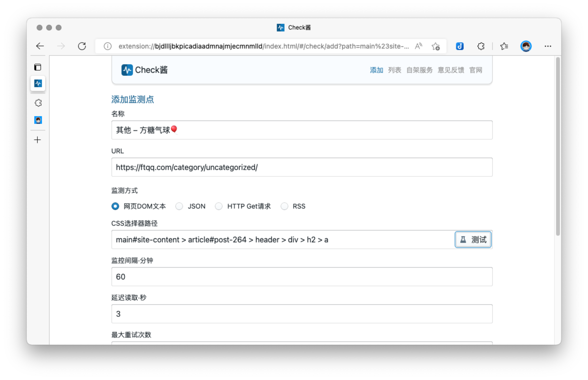The height and width of the screenshot is (380, 588).
Task: Click the profile avatar in toolbar
Action: 526,46
